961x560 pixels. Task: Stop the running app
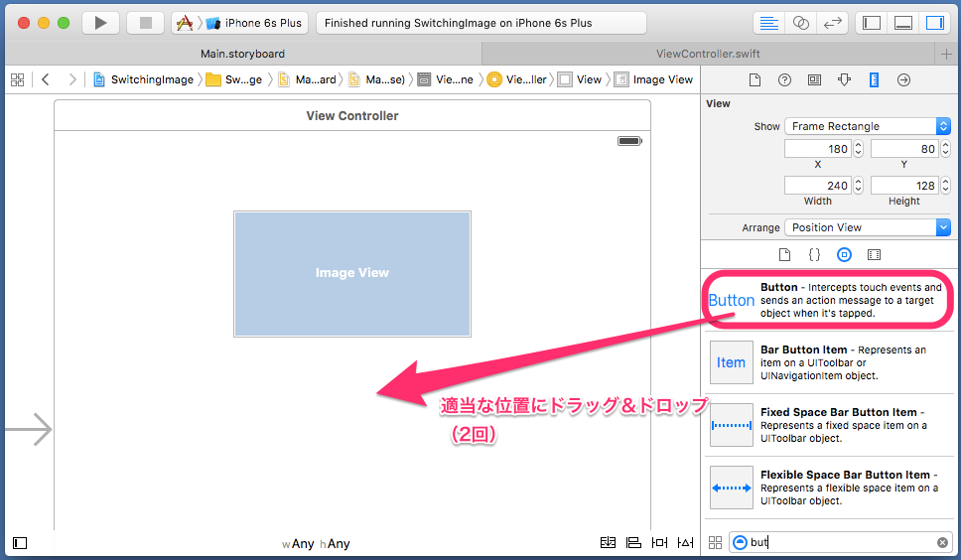click(x=145, y=23)
